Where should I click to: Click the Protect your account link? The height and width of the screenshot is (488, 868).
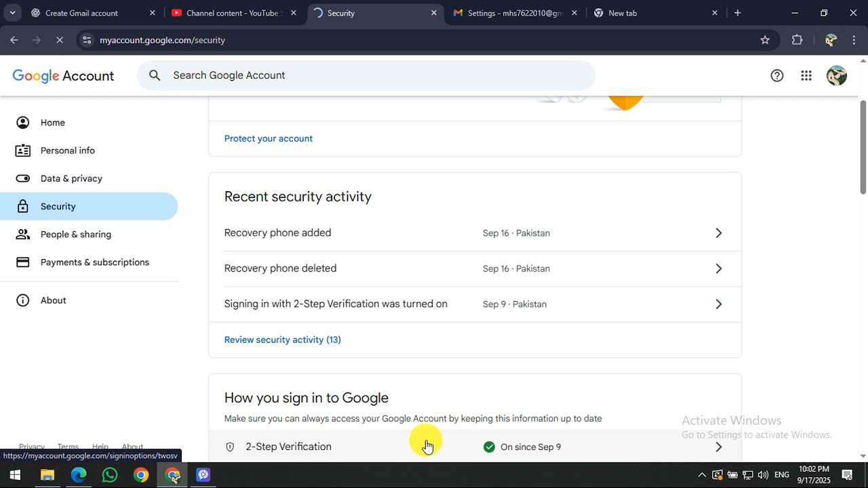(x=269, y=138)
